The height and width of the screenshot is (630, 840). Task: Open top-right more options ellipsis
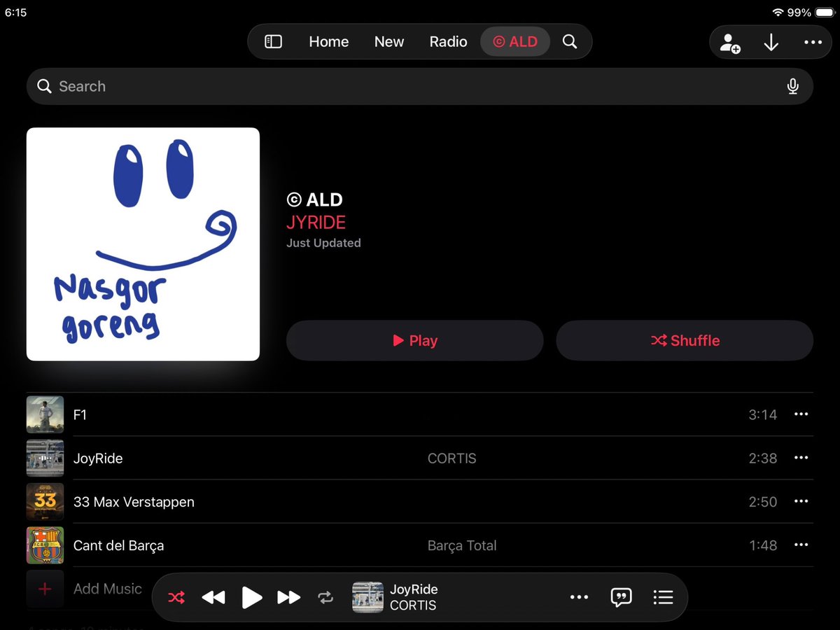click(813, 43)
